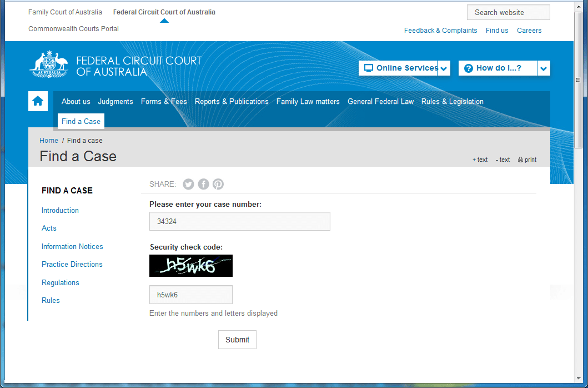Open Forms & Fees menu
The width and height of the screenshot is (588, 388).
164,101
